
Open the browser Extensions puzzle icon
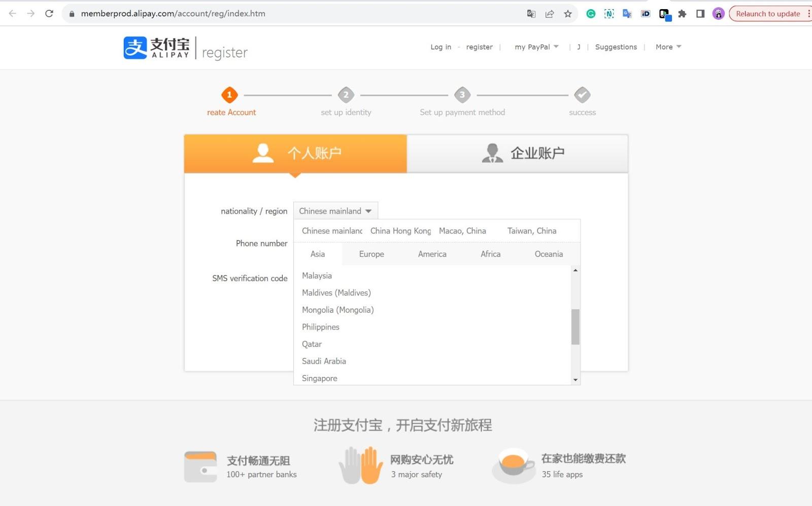pos(682,14)
